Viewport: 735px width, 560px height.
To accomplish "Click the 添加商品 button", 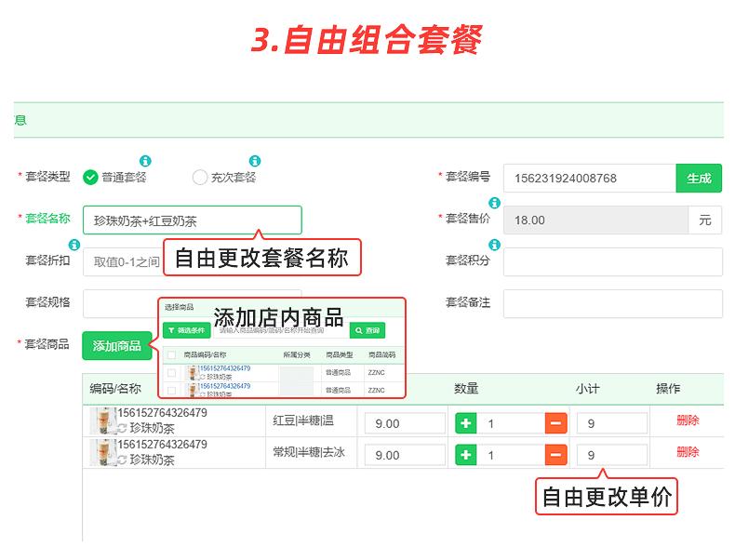I will (x=116, y=346).
